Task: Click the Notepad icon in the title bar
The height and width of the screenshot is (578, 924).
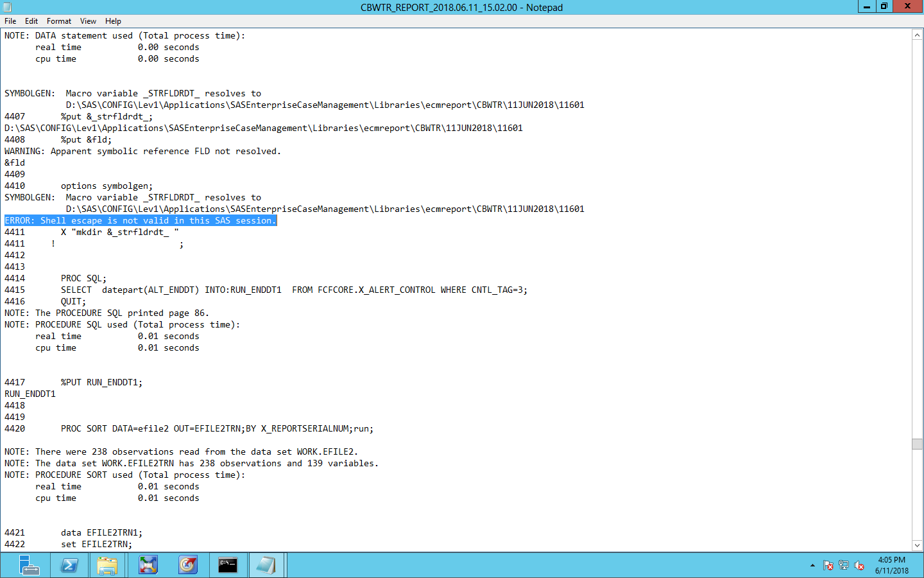Action: 6,6
